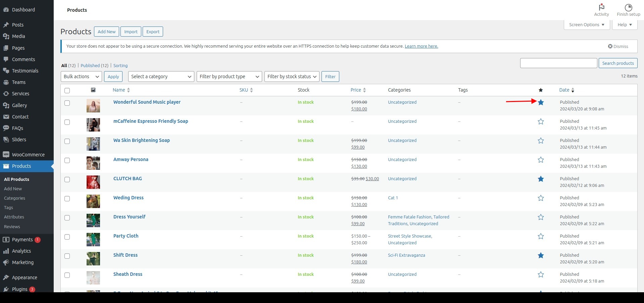644x303 pixels.
Task: Sort products by Price column
Action: click(358, 90)
